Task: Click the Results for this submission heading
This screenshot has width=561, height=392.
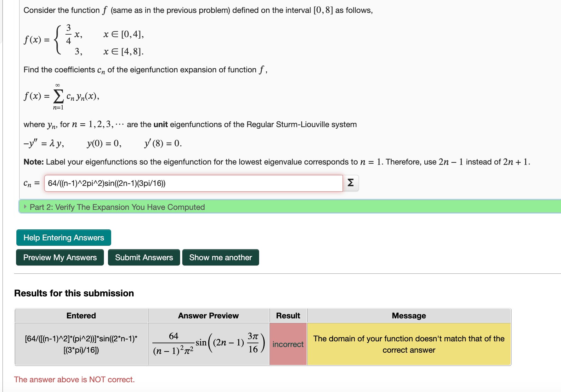Action: [x=74, y=293]
